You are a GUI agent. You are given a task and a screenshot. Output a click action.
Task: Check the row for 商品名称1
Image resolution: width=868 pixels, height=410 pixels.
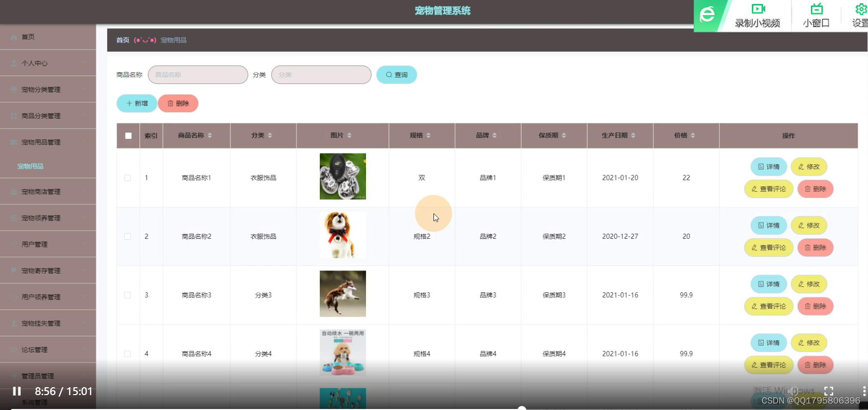[128, 178]
